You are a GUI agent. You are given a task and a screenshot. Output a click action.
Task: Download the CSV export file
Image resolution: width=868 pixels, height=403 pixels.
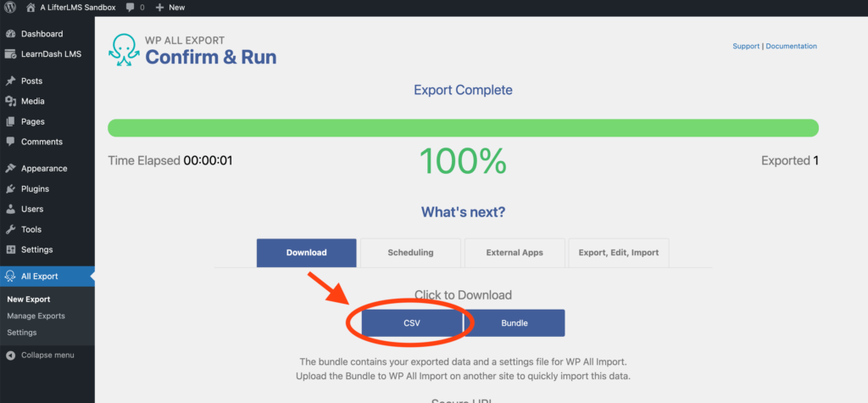point(412,323)
